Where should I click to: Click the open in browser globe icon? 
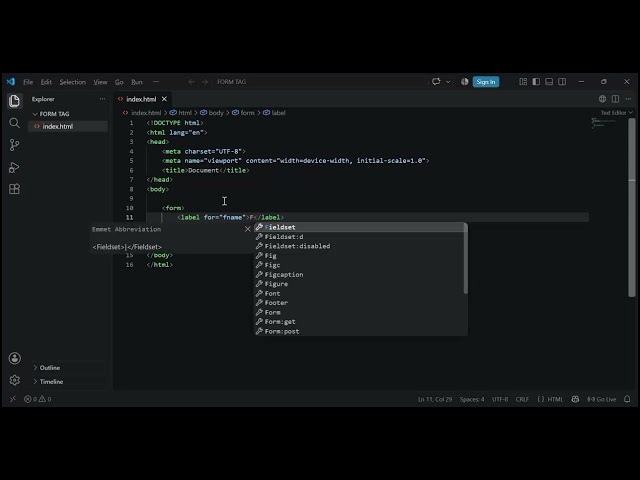click(602, 99)
